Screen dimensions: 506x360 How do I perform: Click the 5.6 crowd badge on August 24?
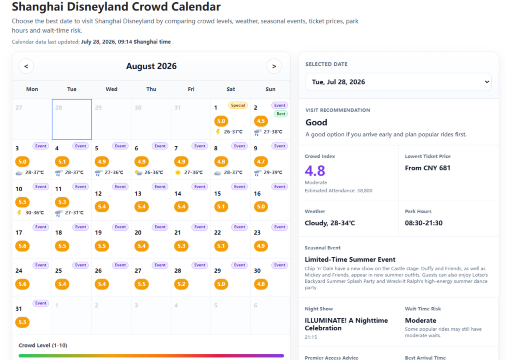(x=22, y=284)
